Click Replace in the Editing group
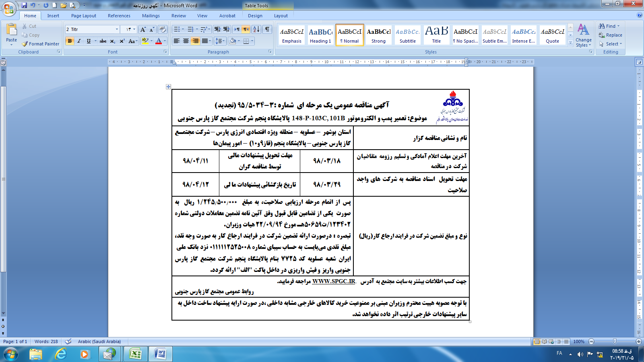Image resolution: width=644 pixels, height=362 pixels. [x=610, y=35]
